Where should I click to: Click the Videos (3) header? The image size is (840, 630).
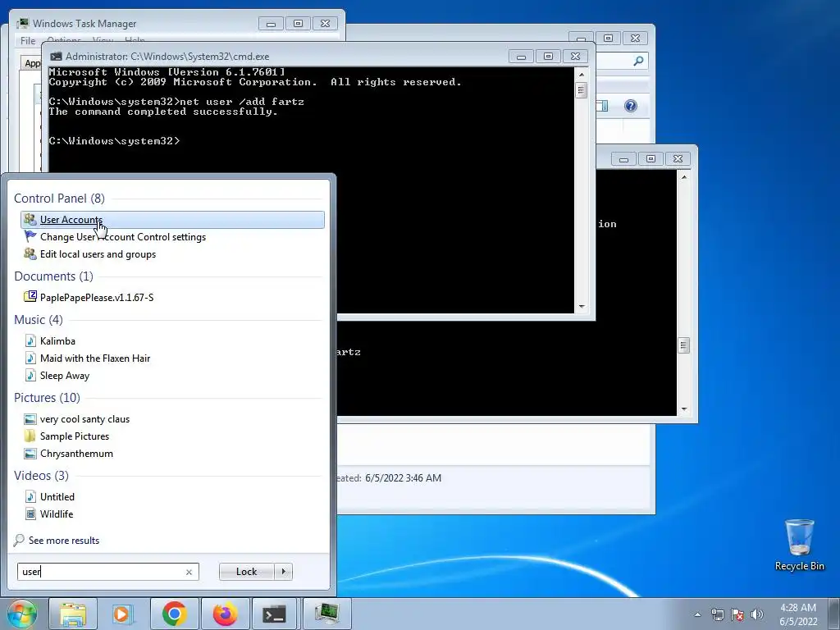click(x=41, y=475)
